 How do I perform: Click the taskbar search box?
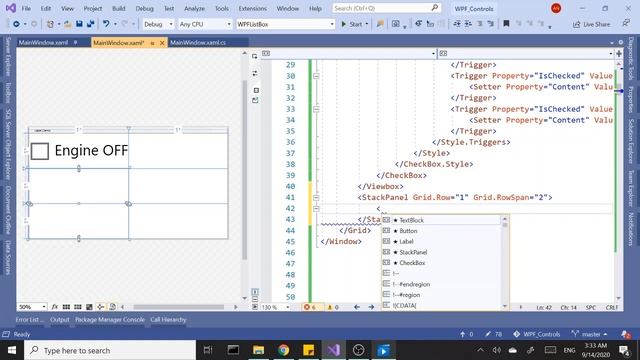click(110, 350)
